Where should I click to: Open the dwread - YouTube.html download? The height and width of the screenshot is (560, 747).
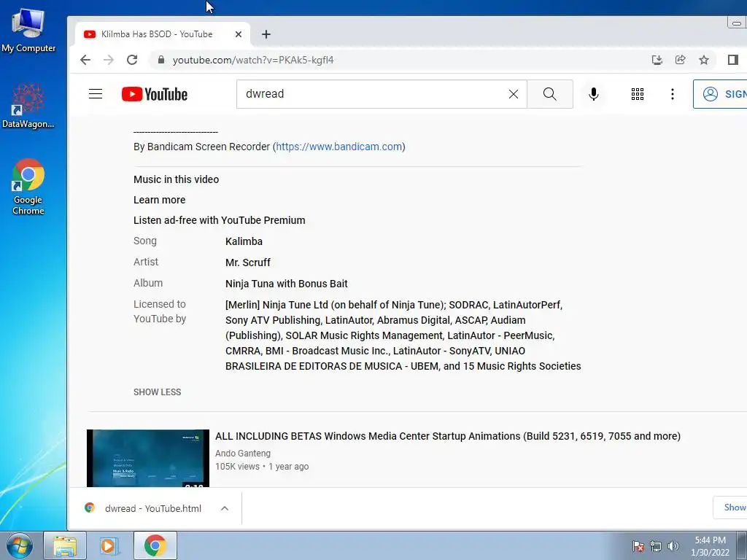coord(153,508)
